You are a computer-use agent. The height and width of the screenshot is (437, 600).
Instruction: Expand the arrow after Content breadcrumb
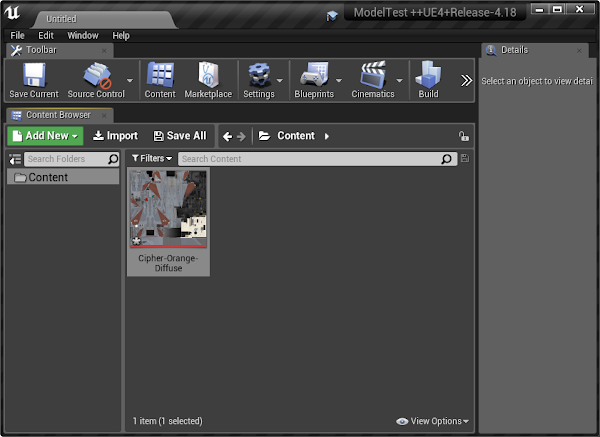coord(327,136)
